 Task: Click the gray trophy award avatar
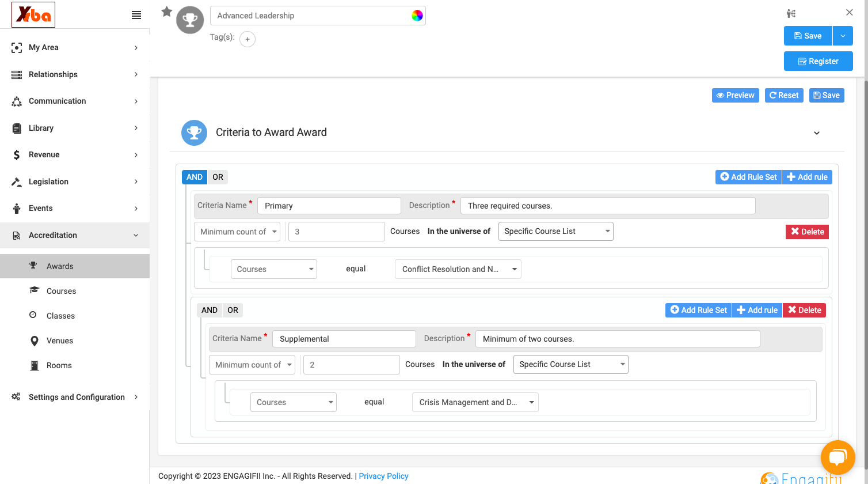tap(190, 20)
